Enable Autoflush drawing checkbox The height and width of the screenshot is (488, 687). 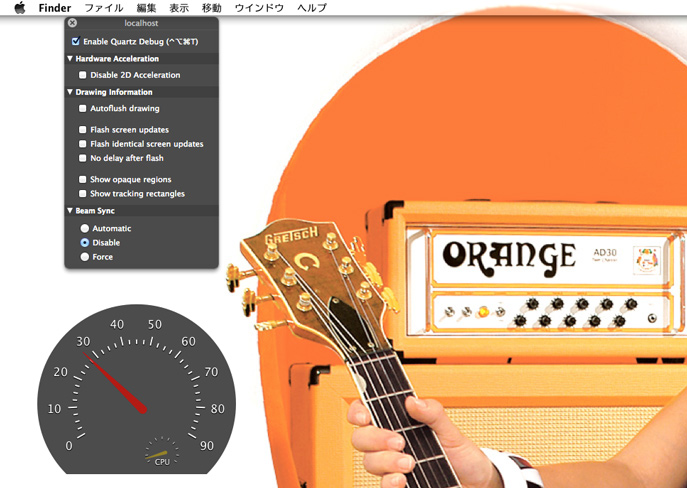click(x=82, y=108)
